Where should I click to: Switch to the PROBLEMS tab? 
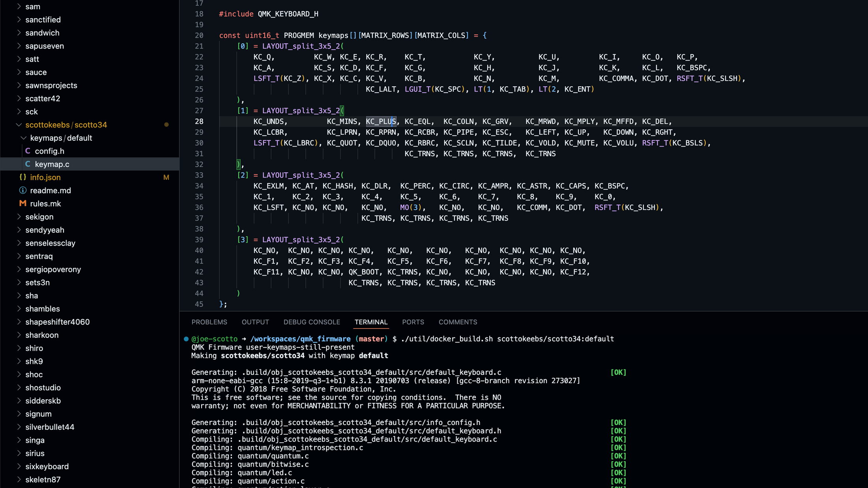pos(209,322)
